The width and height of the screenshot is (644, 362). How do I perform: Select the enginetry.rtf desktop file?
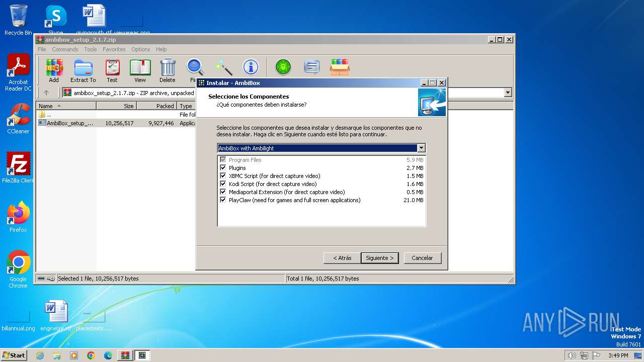(x=56, y=316)
